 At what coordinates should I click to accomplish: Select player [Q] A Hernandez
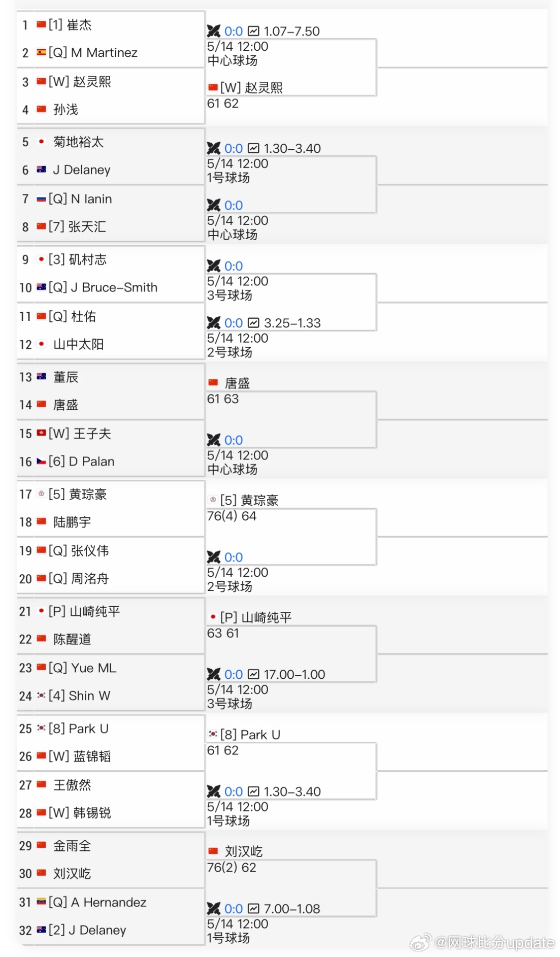tap(97, 902)
